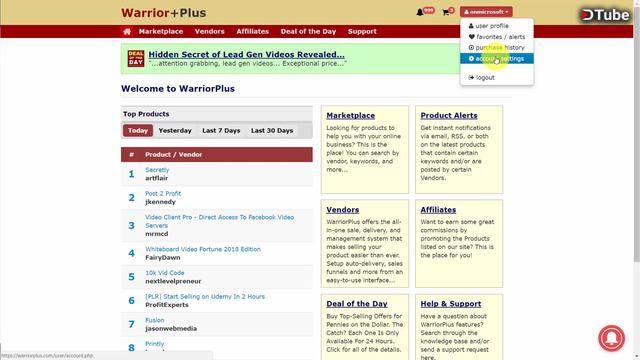Open the Post 2 Profit product
This screenshot has width=640, height=360.
point(163,193)
